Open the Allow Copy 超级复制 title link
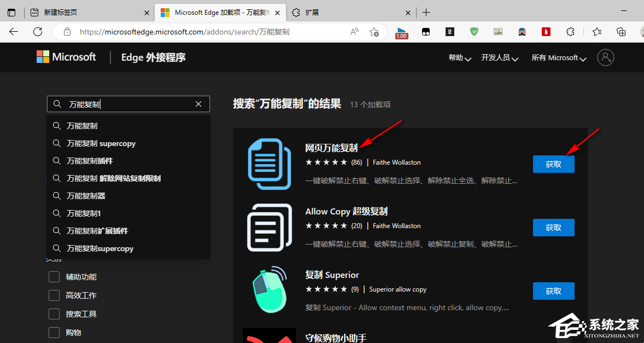 [x=346, y=212]
